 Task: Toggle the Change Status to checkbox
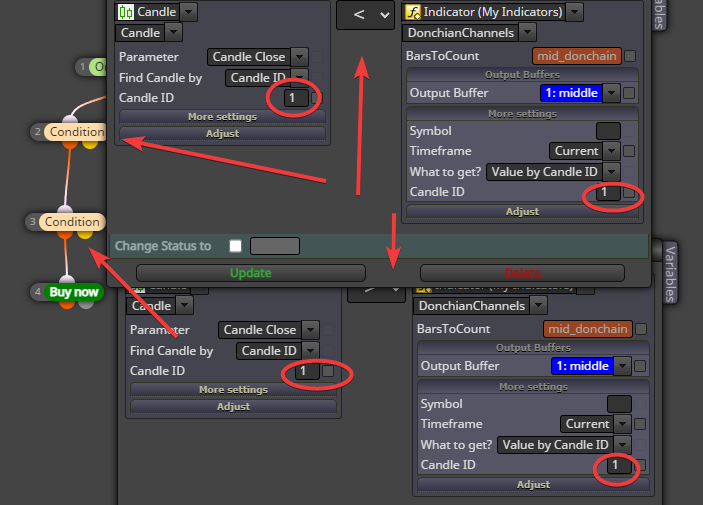[x=235, y=246]
